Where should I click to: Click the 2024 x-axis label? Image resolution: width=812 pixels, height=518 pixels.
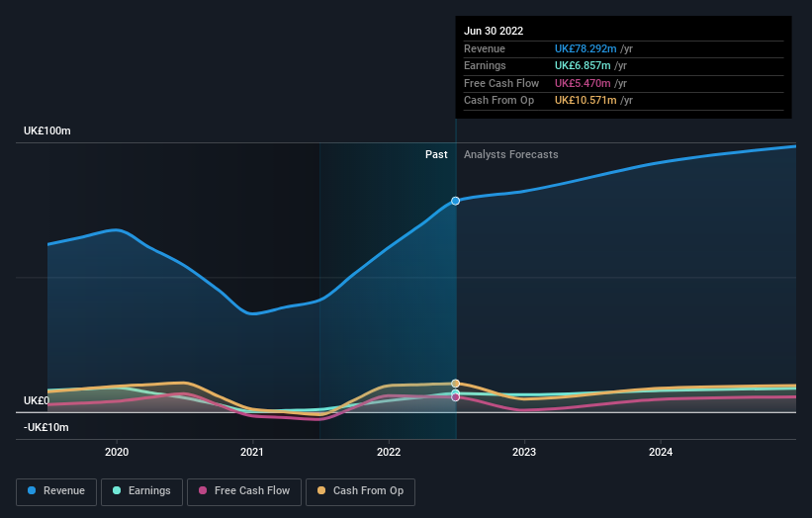click(x=661, y=453)
